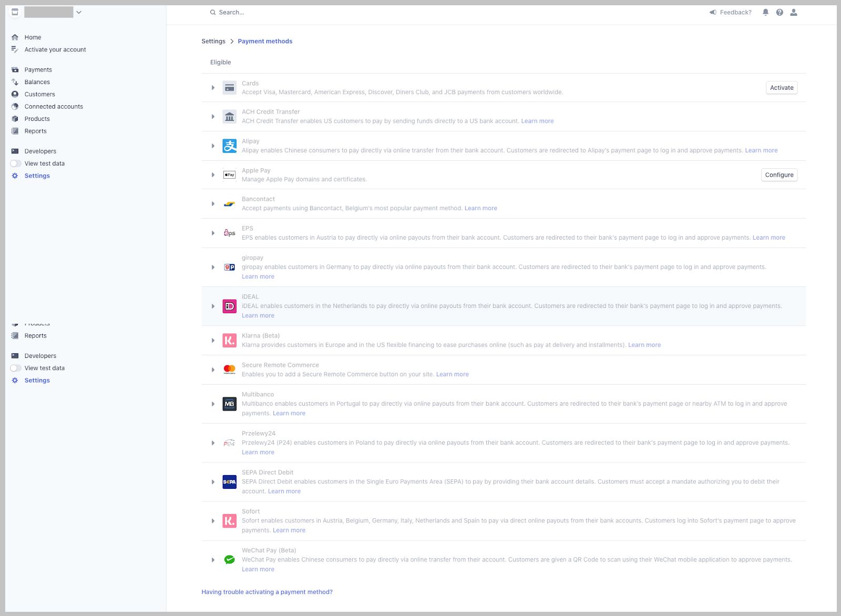841x616 pixels.
Task: Select upper Settings sidebar item
Action: [37, 176]
